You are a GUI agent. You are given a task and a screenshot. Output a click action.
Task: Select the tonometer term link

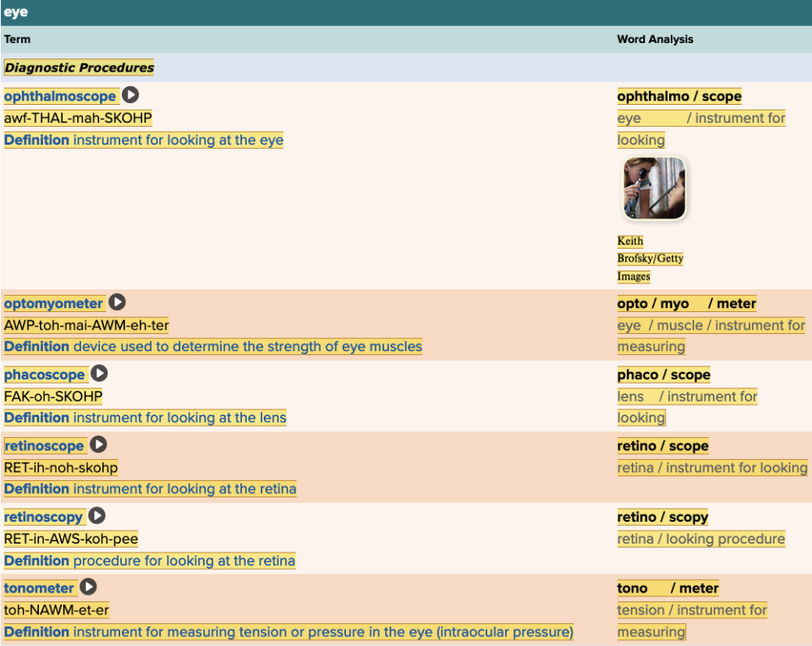tap(39, 588)
